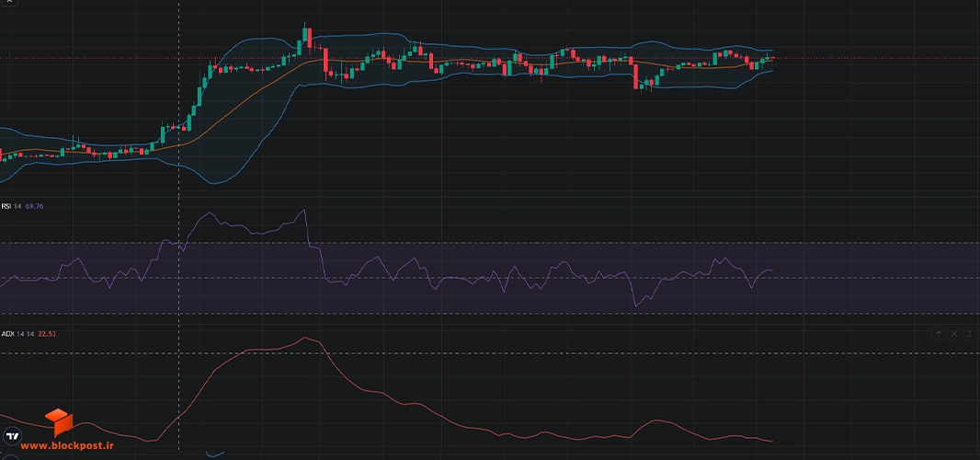The image size is (980, 460).
Task: Select the RSI line at its highest peak
Action: point(304,211)
